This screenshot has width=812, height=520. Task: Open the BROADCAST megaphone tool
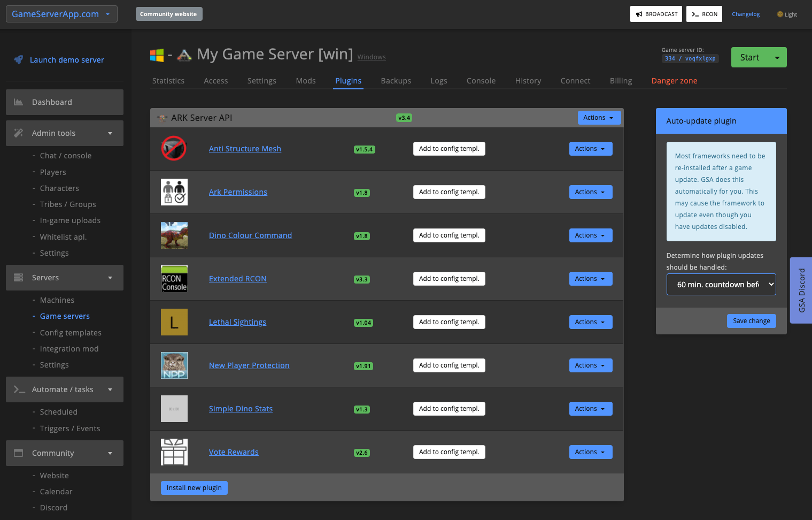(656, 14)
